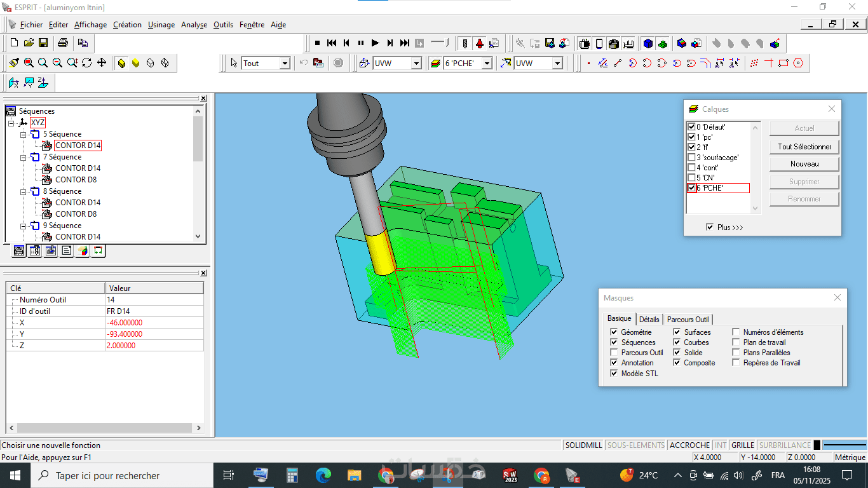Switch to the Détails tab
The height and width of the screenshot is (488, 868).
[x=649, y=320]
